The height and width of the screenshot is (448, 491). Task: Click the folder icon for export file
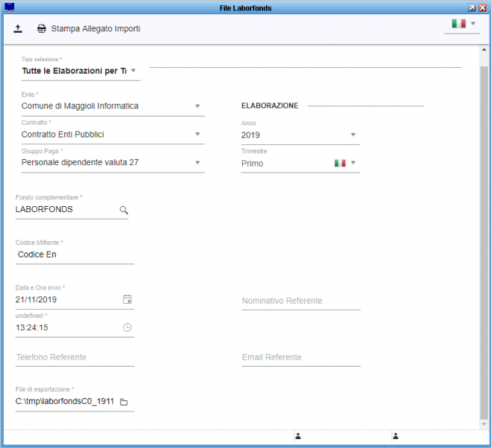(124, 402)
